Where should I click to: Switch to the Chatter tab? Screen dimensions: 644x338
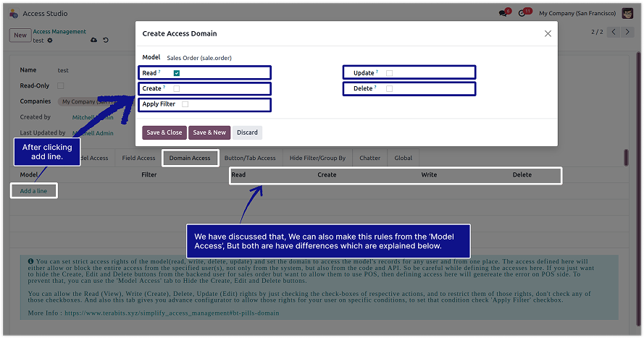369,158
